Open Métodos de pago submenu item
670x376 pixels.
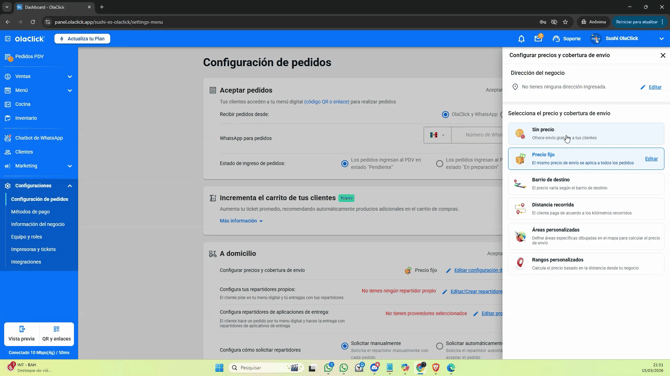coord(30,212)
